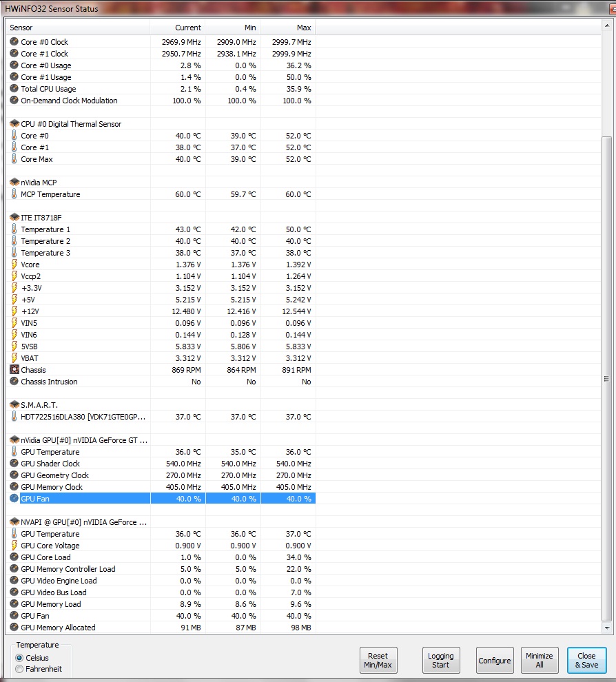The image size is (616, 682).
Task: Click the GPU Video Engine Load icon
Action: pyautogui.click(x=14, y=581)
